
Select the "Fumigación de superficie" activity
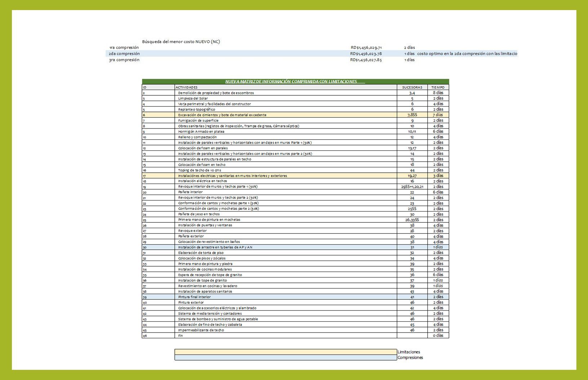[198, 121]
